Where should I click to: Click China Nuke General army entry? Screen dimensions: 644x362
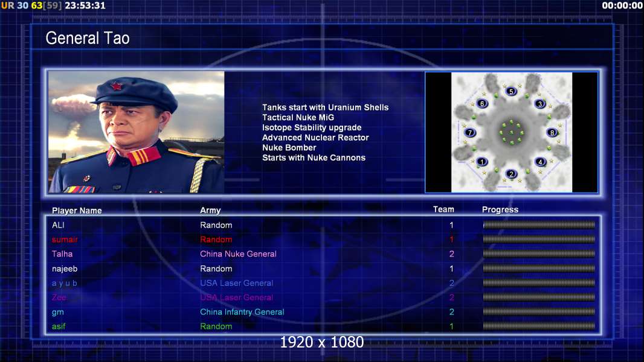238,254
